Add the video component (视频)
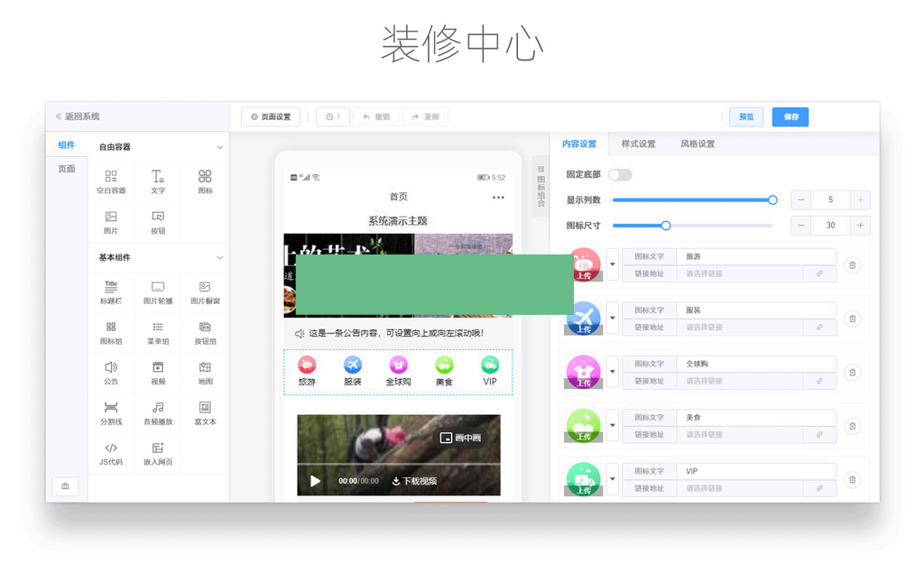Image resolution: width=924 pixels, height=573 pixels. tap(158, 374)
